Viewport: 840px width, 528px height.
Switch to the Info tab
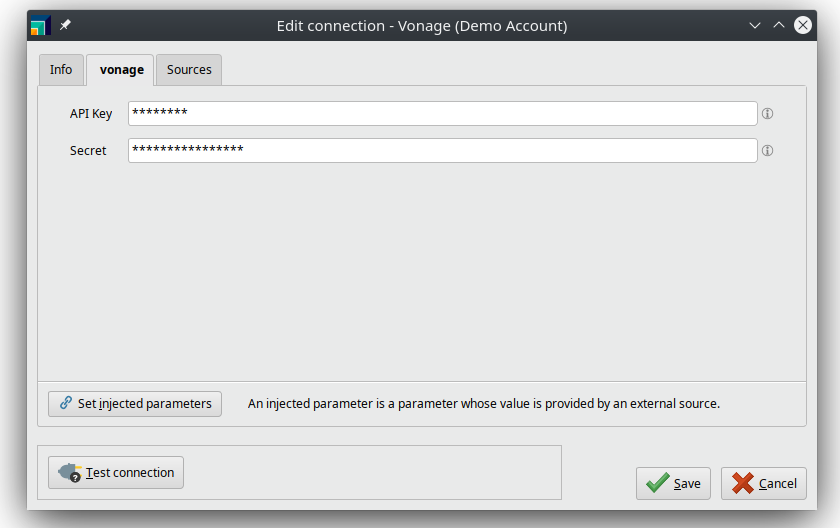pyautogui.click(x=61, y=70)
